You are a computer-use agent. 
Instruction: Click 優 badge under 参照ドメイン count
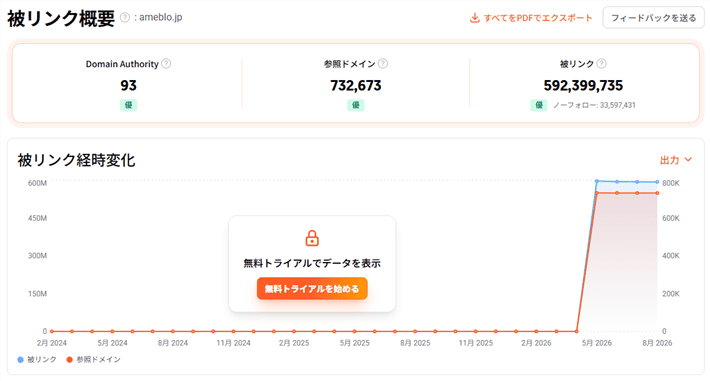click(356, 105)
